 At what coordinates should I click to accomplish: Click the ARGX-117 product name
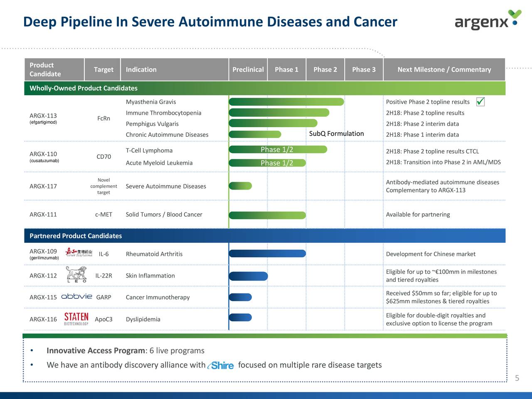43,186
